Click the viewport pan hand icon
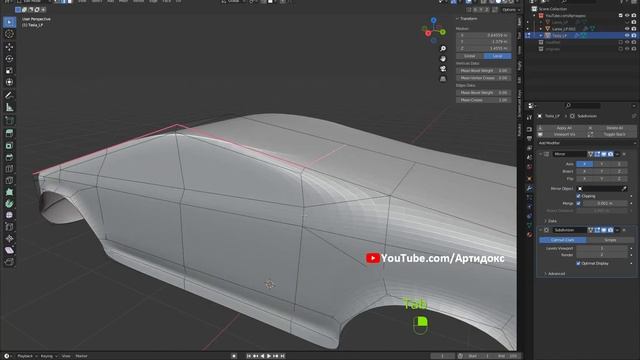Image resolution: width=640 pixels, height=360 pixels. [443, 59]
